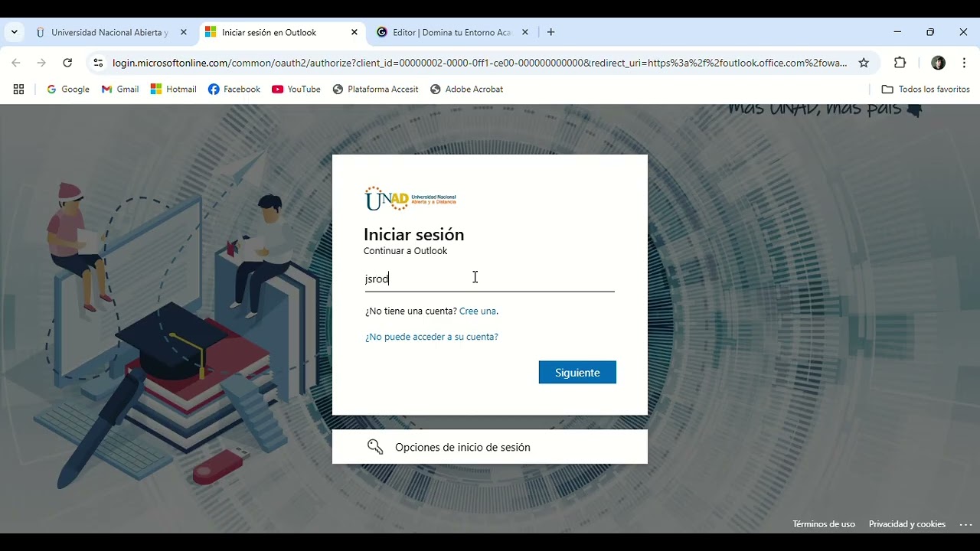
Task: Open the Facebook bookmark
Action: tap(234, 90)
